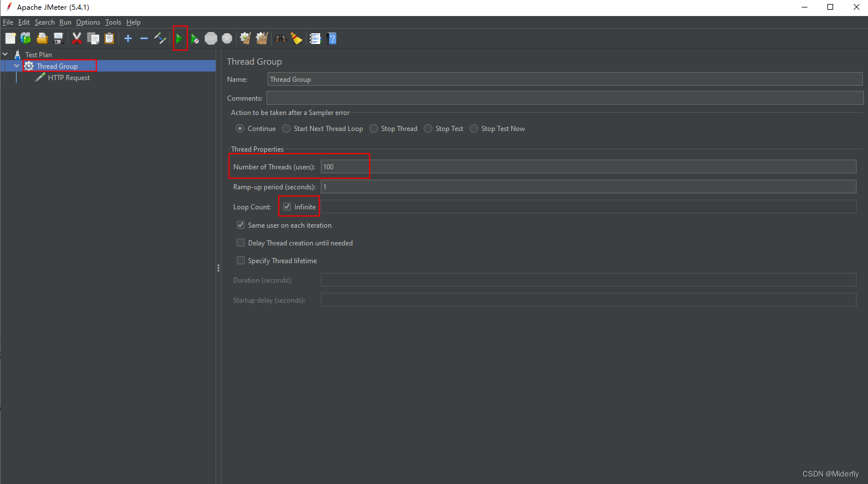Uncheck the Infinite loop count checkbox
868x484 pixels.
click(287, 207)
